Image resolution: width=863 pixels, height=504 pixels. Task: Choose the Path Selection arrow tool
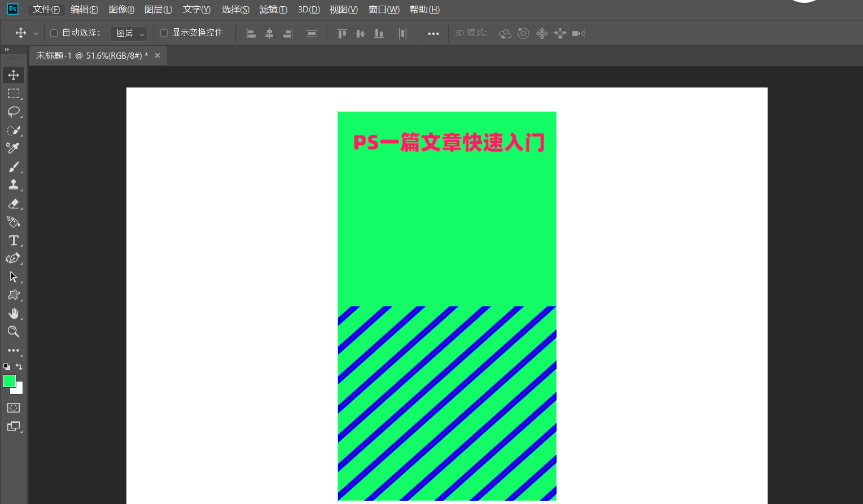point(14,277)
